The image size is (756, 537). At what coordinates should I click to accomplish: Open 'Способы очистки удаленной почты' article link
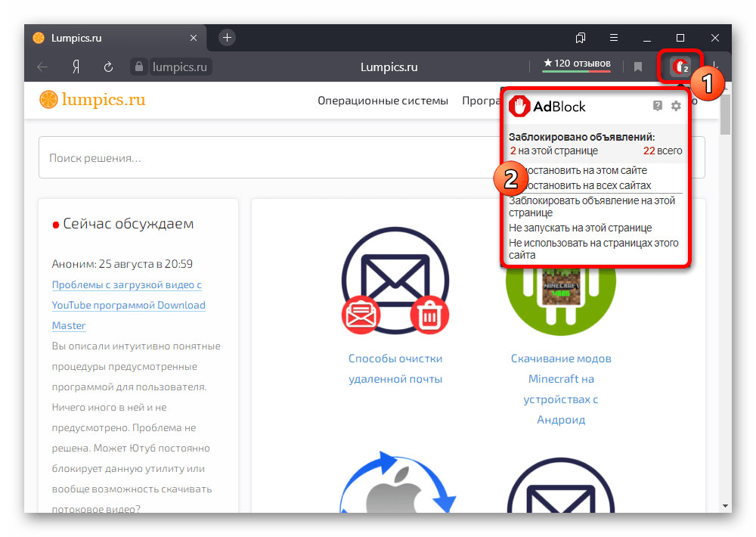tap(395, 368)
